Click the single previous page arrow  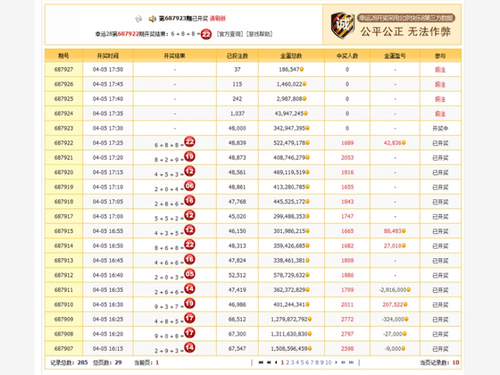click(x=276, y=362)
